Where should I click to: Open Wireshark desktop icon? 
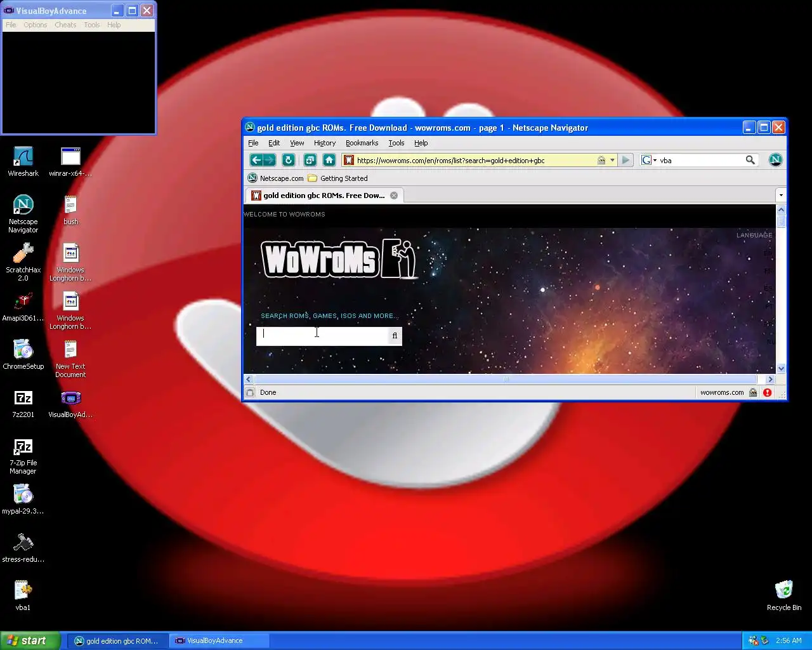pos(23,162)
